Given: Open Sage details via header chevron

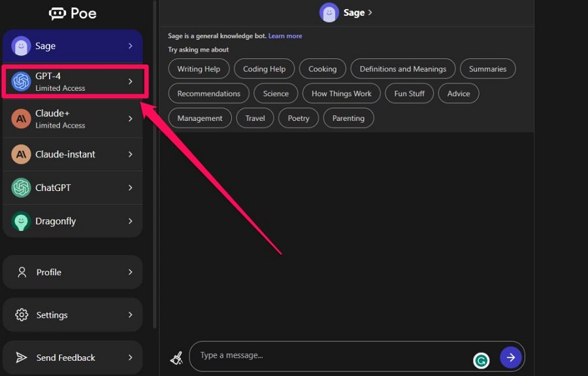Looking at the screenshot, I should [370, 12].
